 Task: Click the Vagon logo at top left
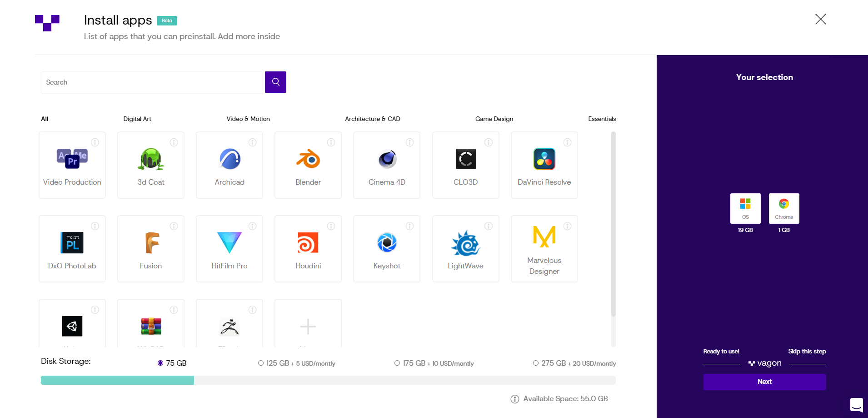pyautogui.click(x=47, y=23)
